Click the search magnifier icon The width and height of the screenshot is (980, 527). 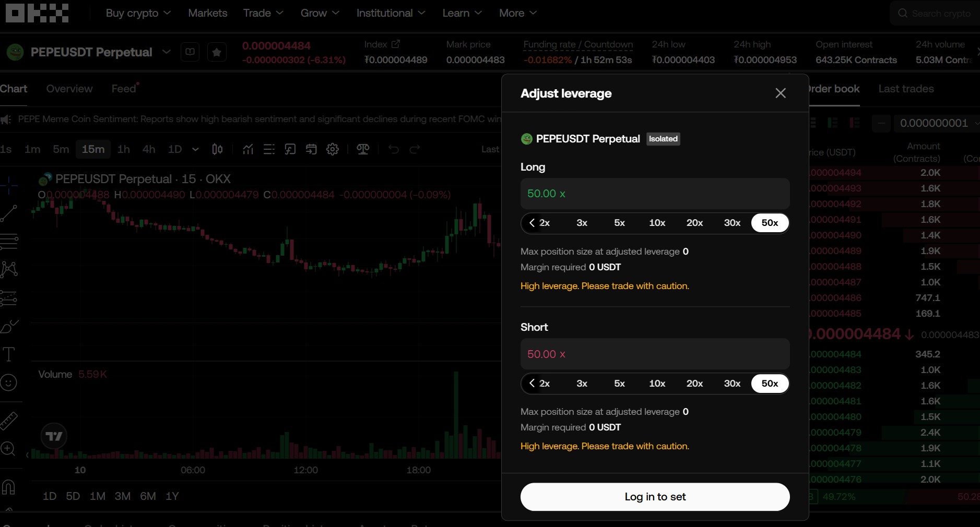pos(903,13)
